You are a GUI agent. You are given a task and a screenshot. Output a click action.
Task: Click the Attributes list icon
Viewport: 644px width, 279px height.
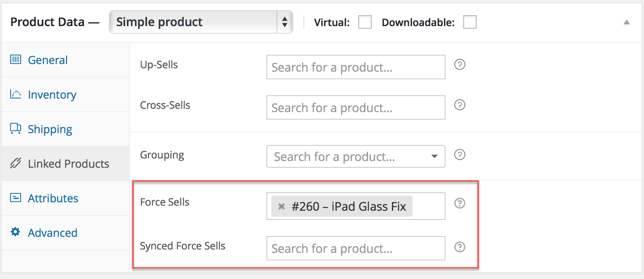(16, 198)
